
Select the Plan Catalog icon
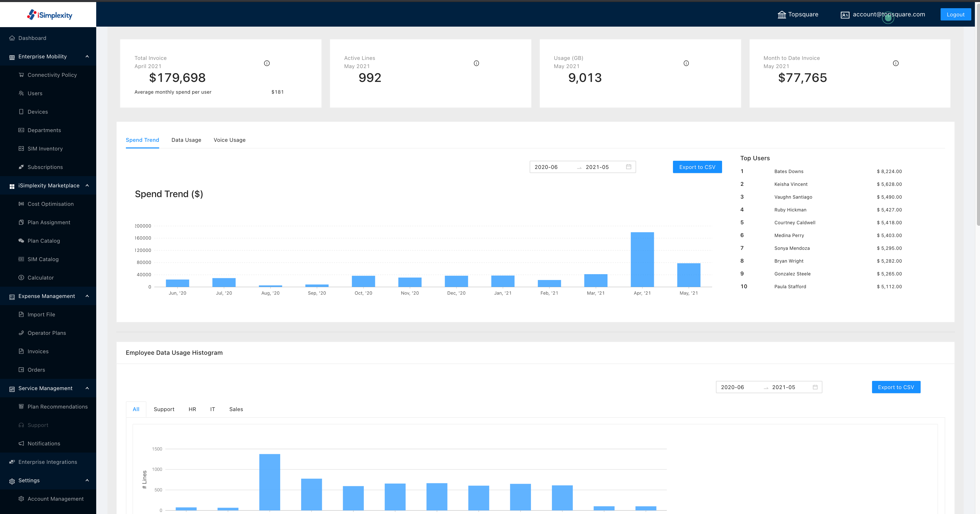21,240
